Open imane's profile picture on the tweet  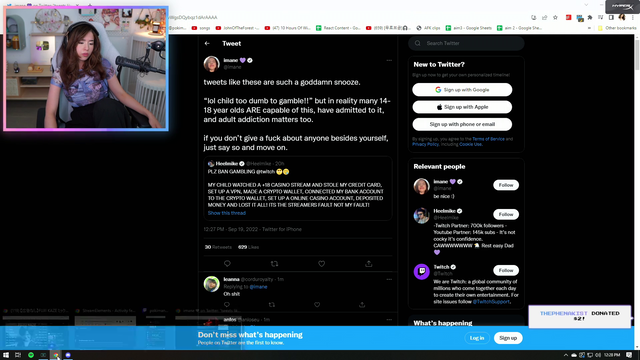(x=211, y=64)
